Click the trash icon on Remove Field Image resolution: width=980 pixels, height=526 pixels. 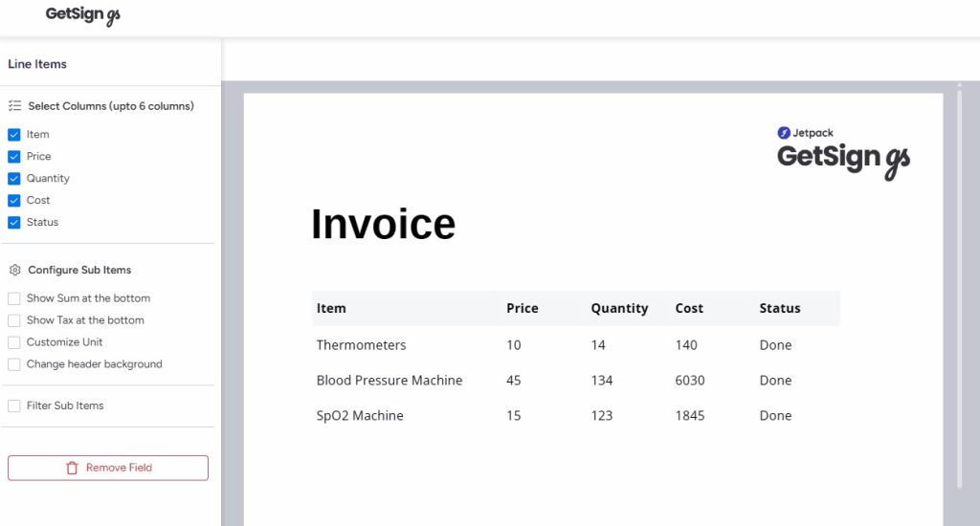pos(72,468)
